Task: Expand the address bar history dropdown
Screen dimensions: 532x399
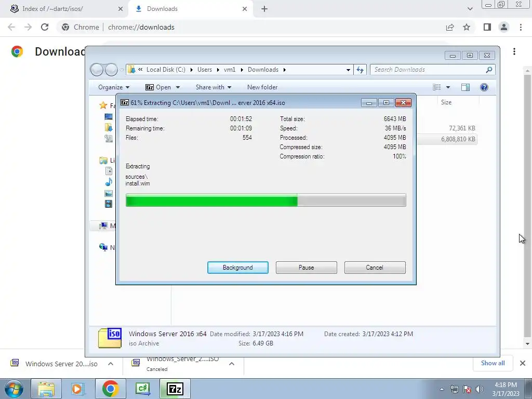Action: tap(348, 70)
